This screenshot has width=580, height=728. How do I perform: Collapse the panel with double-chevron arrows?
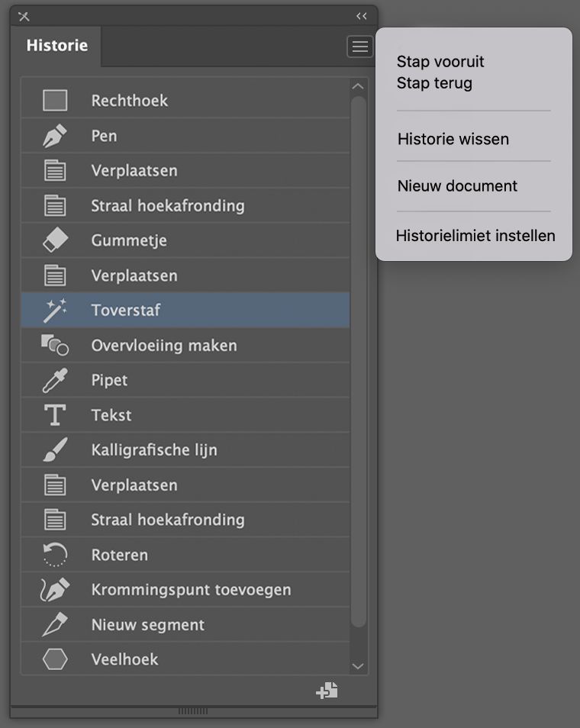point(362,16)
